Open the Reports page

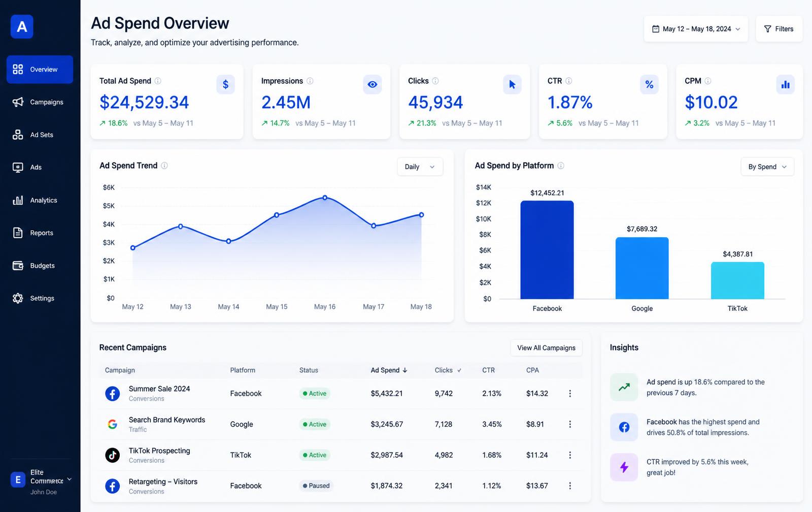(x=40, y=233)
